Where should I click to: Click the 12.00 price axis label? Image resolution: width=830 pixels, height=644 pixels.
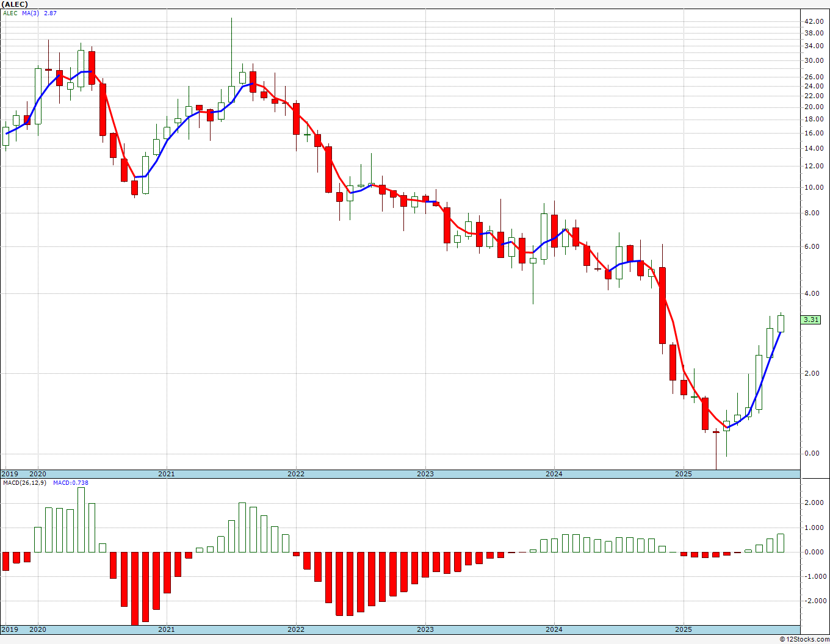[x=814, y=166]
